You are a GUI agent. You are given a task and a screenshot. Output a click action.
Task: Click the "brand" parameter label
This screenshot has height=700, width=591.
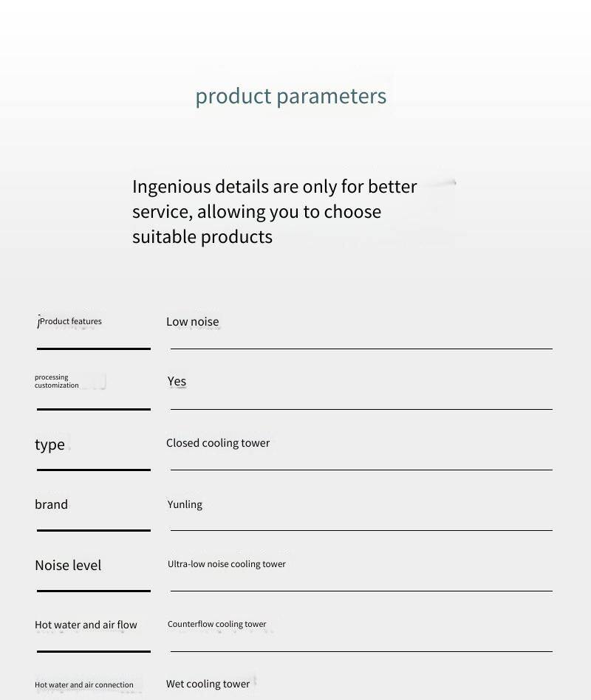[x=51, y=504]
